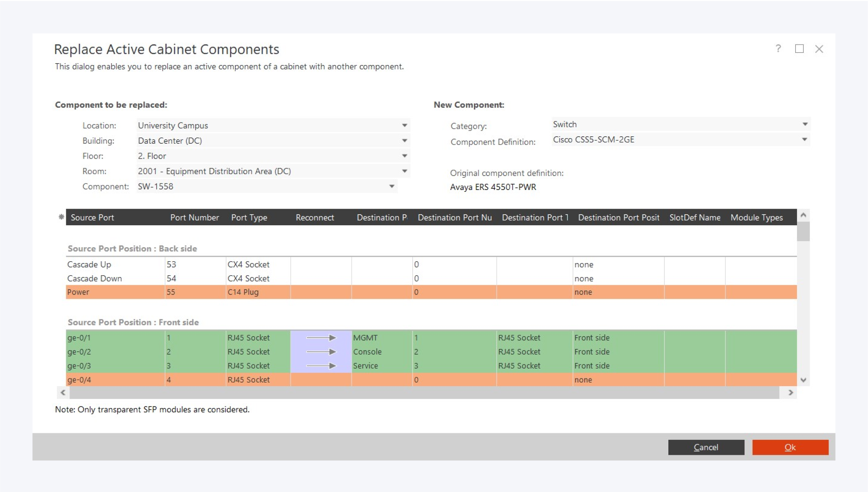Click the vertical scrollbar thumb

pos(803,232)
